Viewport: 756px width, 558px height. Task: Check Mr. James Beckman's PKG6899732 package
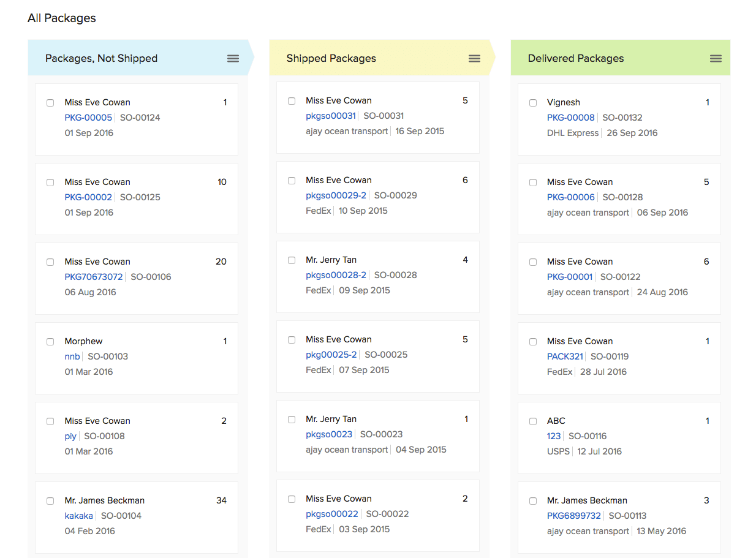533,501
